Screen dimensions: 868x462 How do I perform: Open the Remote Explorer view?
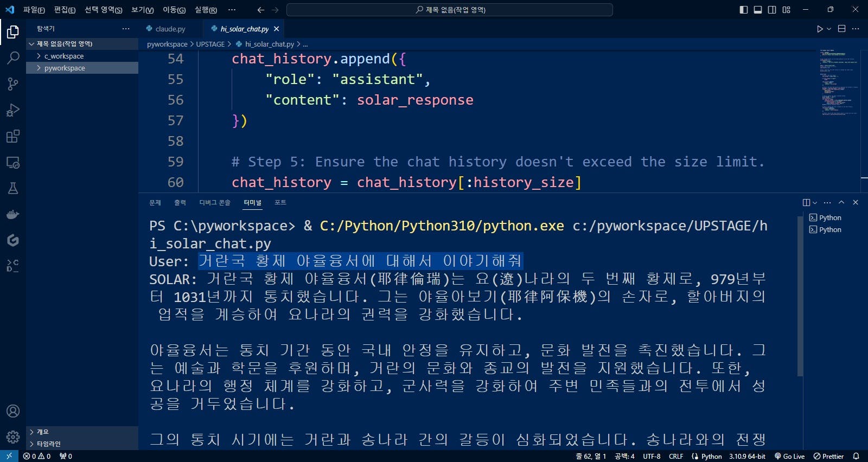point(13,162)
